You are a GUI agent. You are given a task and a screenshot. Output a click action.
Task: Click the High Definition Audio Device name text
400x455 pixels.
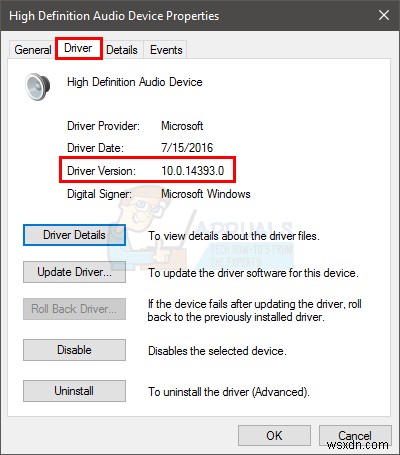tap(135, 82)
